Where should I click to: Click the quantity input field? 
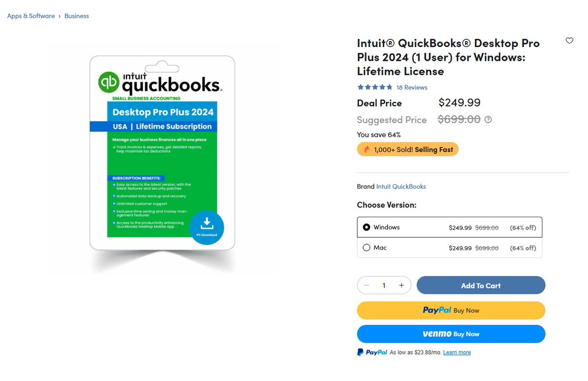tap(384, 285)
